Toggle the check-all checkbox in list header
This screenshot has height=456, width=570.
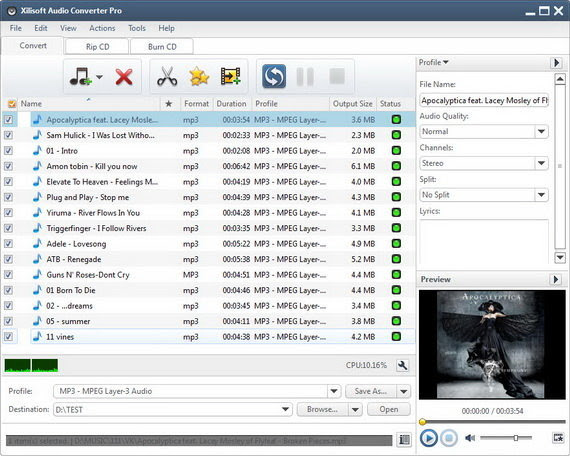(x=12, y=104)
